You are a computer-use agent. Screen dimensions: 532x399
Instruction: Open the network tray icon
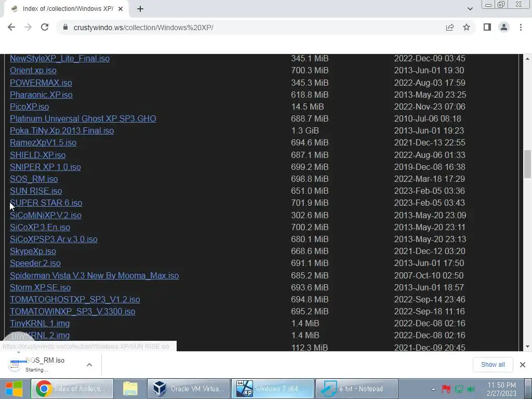tap(459, 389)
